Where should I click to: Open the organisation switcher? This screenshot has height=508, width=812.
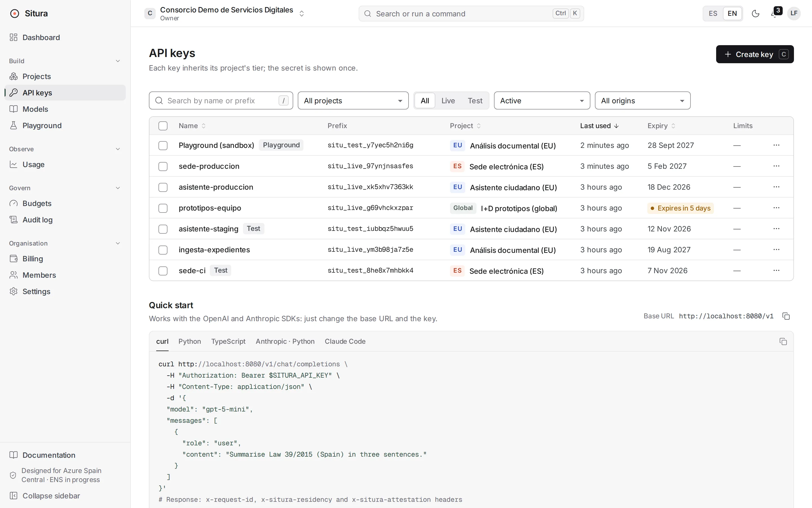pyautogui.click(x=225, y=14)
